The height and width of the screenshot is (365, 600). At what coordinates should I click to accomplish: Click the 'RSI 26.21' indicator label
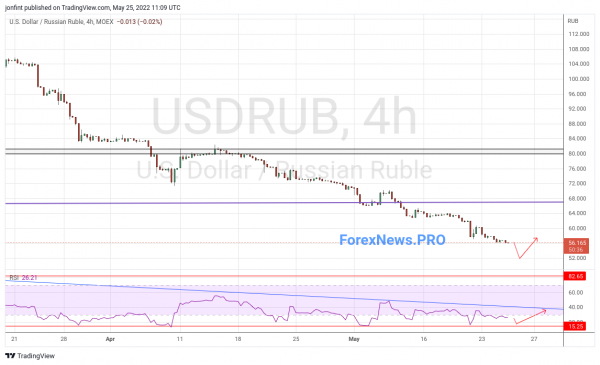[x=23, y=278]
